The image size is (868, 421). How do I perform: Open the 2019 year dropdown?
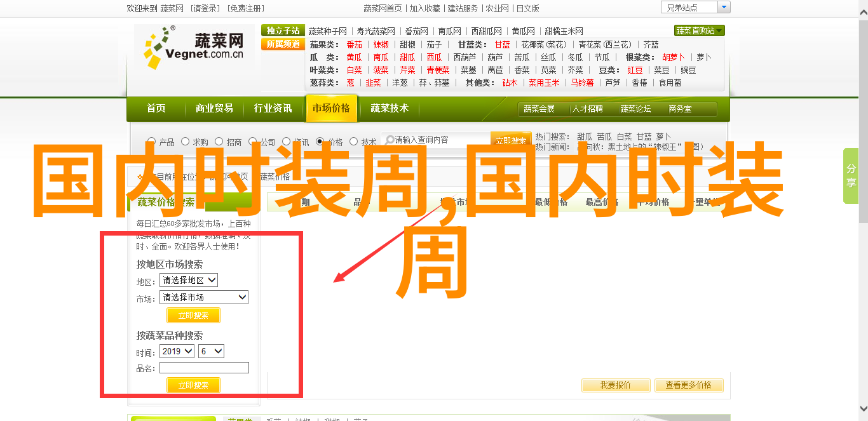click(177, 351)
